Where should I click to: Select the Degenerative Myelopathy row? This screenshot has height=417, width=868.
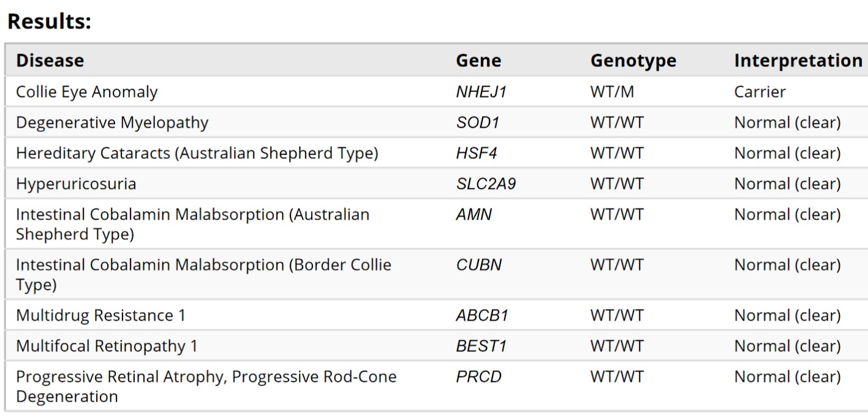[436, 123]
